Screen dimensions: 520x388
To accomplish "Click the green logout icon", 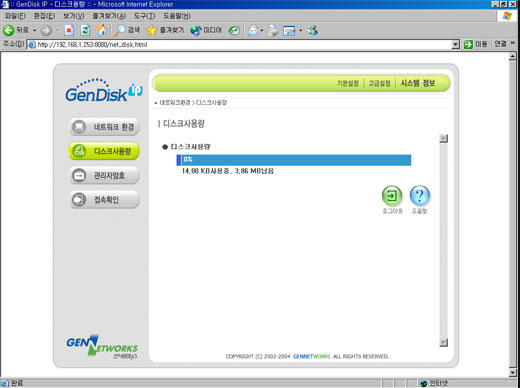I will [x=392, y=195].
